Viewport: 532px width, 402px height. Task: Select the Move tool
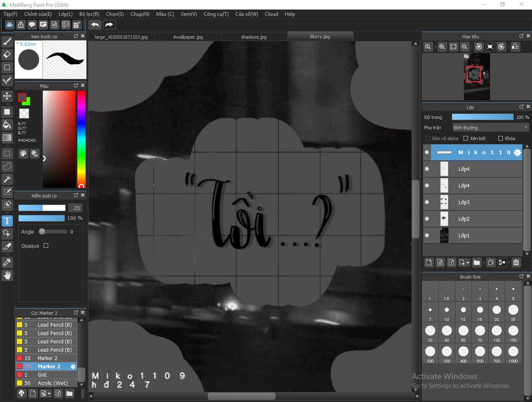click(x=7, y=96)
